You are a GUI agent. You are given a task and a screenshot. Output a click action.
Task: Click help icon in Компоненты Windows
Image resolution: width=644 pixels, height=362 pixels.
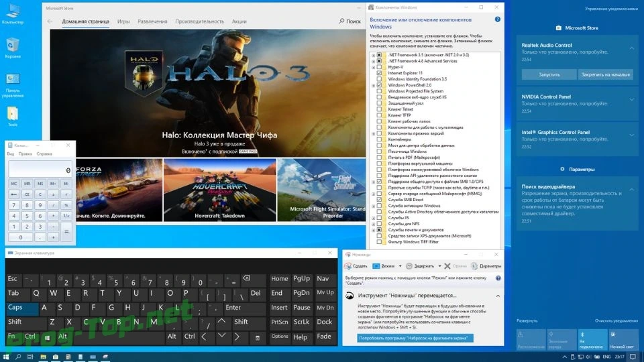pyautogui.click(x=497, y=19)
